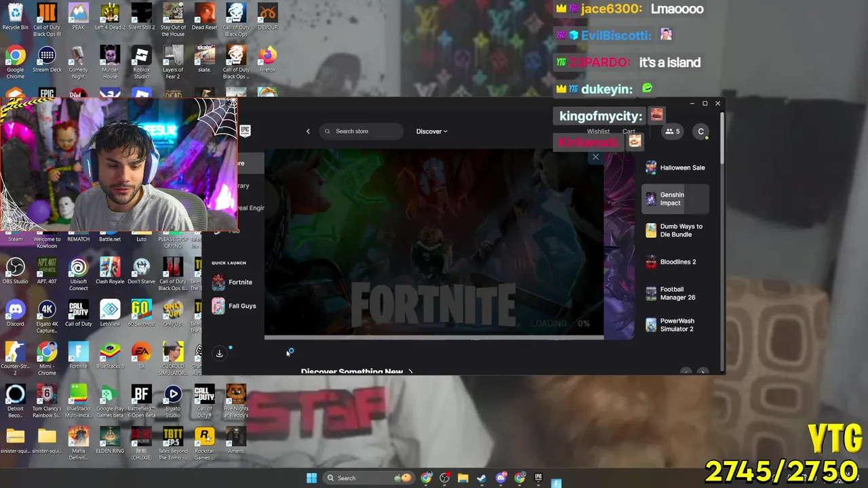Launch Fall Guys from Quick Launch
Viewport: 868px width, 488px height.
coord(234,306)
